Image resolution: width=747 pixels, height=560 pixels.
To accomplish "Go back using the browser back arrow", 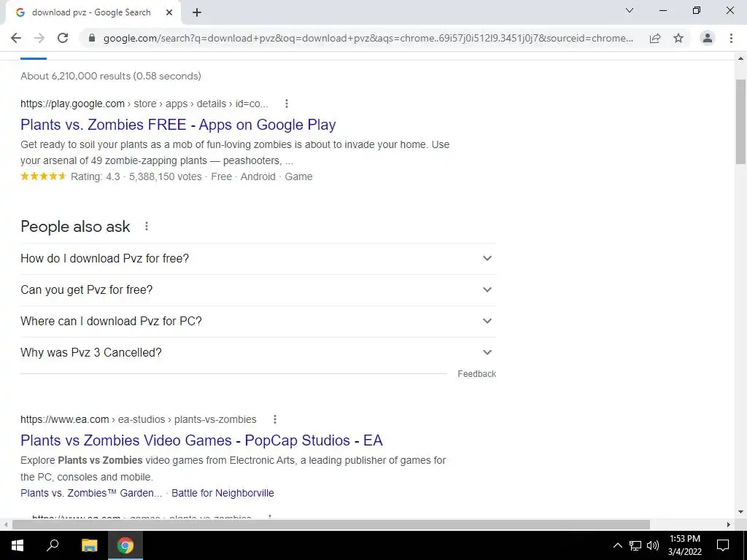I will [x=16, y=38].
